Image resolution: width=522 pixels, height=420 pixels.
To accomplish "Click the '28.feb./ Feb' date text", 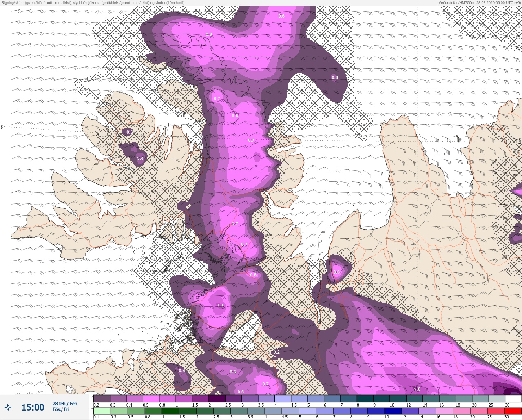I will [64, 404].
